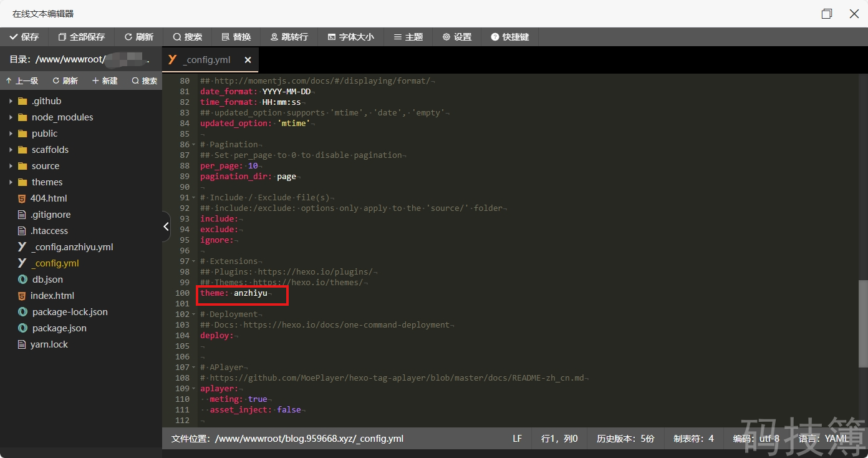The image size is (868, 458).
Task: Expand the node_modules folder
Action: pos(11,117)
